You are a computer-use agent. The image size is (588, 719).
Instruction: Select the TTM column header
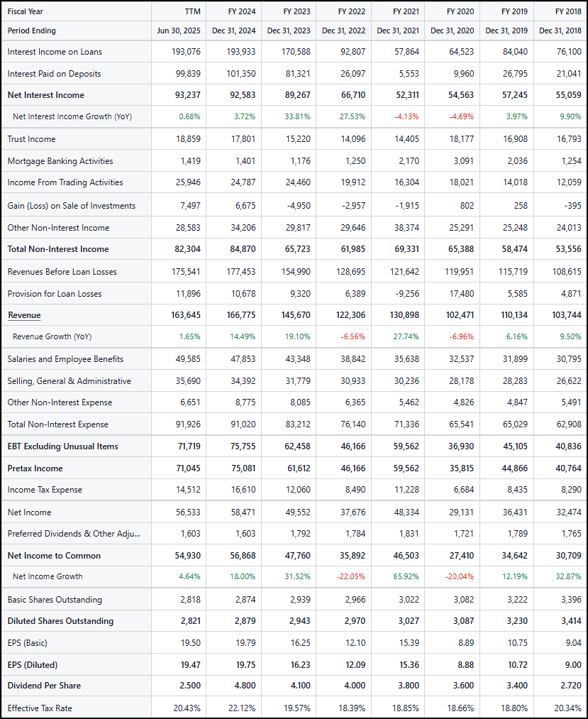(x=192, y=11)
